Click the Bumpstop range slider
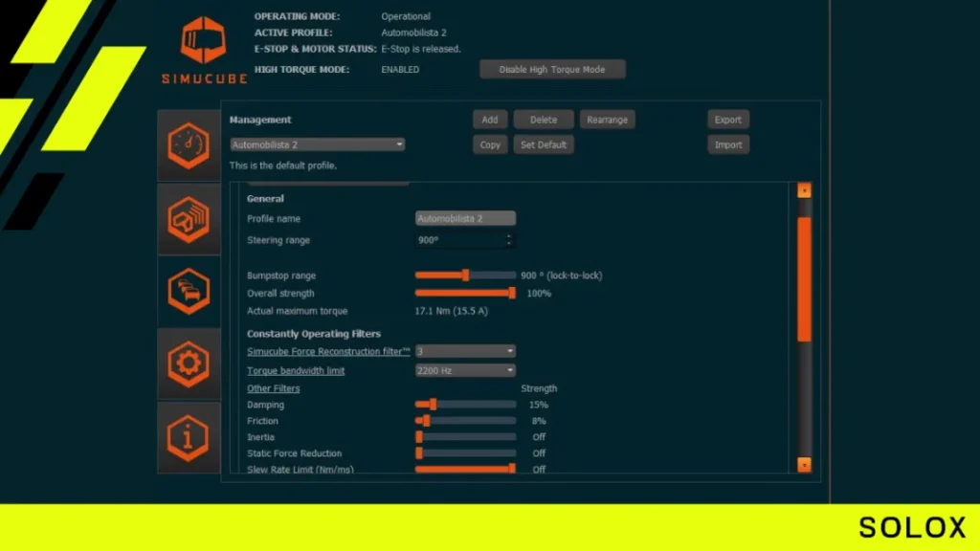 (x=465, y=275)
